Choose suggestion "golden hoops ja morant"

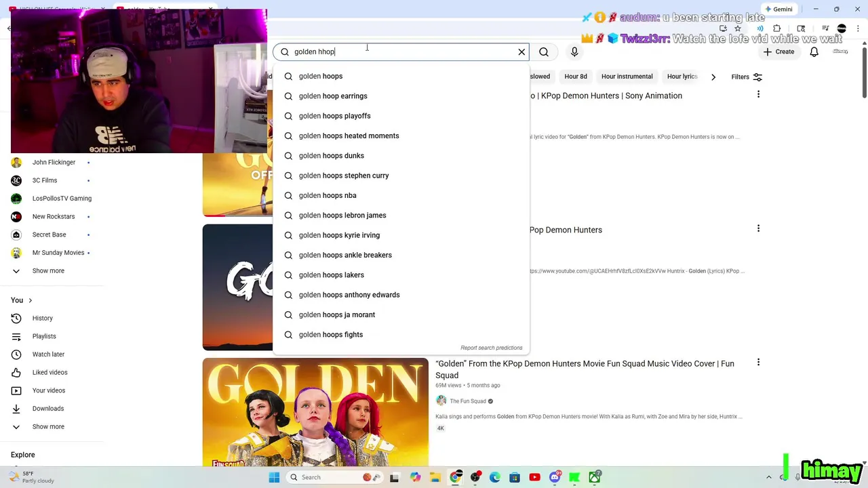pyautogui.click(x=401, y=314)
